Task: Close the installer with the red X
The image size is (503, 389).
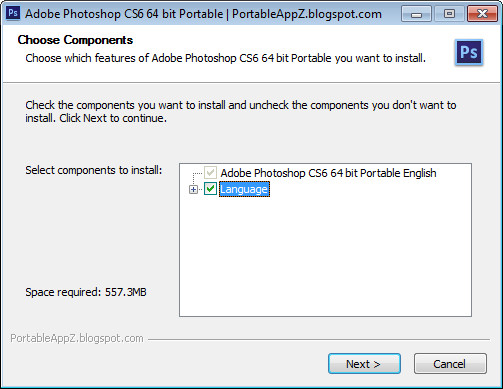Action: pyautogui.click(x=482, y=14)
